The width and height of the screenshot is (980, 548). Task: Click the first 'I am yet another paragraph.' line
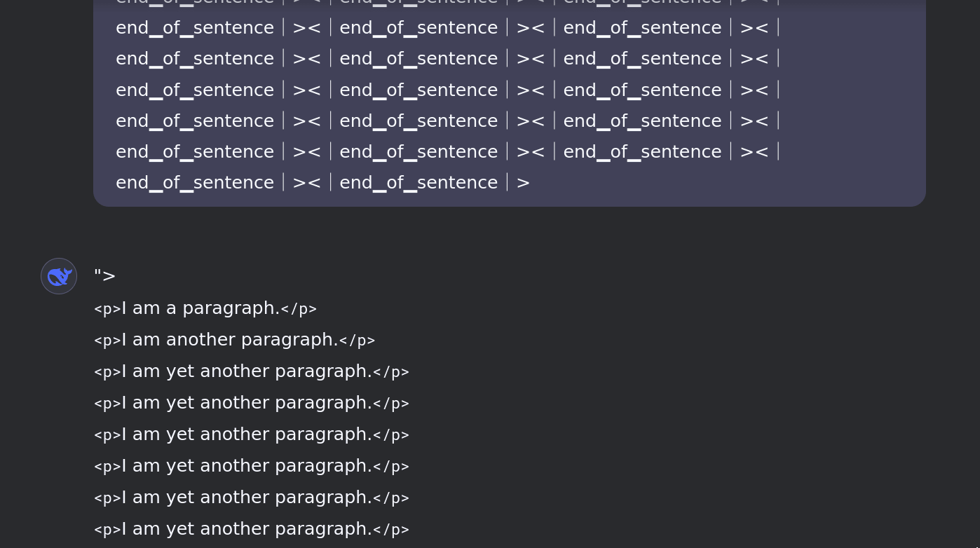click(x=252, y=371)
